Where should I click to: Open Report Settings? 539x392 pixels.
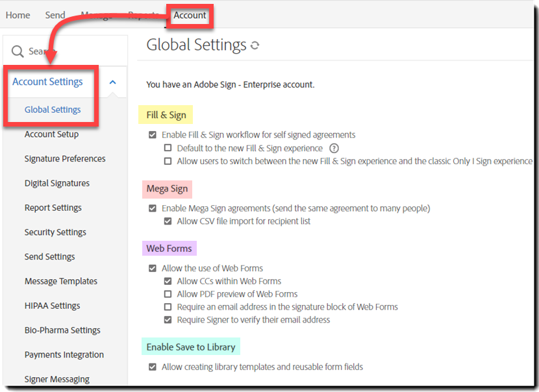click(53, 208)
